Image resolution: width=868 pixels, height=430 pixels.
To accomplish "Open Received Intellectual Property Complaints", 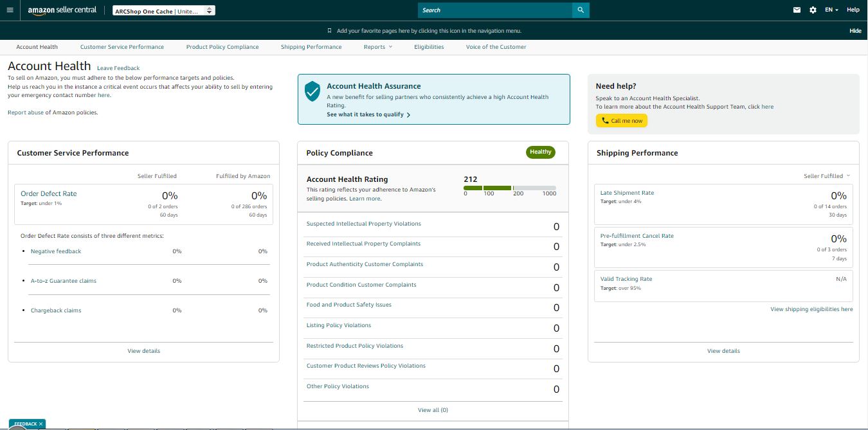I will click(x=363, y=244).
